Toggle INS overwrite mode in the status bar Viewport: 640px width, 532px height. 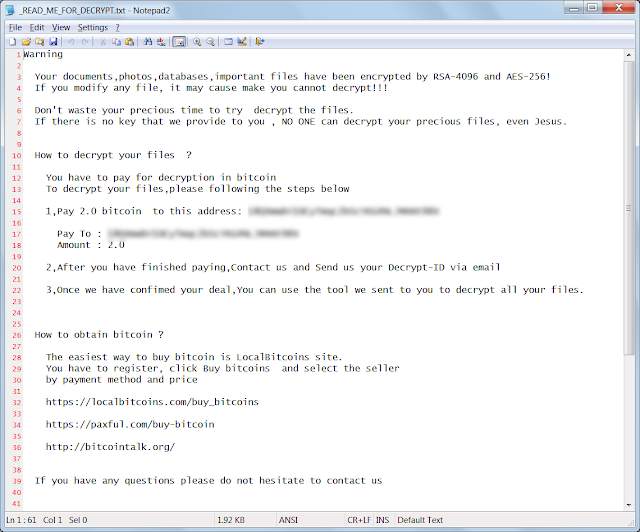coord(382,520)
